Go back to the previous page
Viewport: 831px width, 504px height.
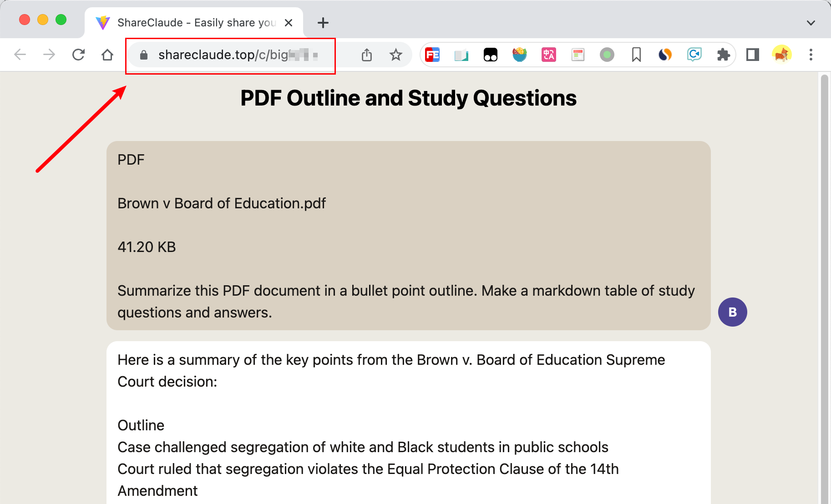pyautogui.click(x=20, y=55)
